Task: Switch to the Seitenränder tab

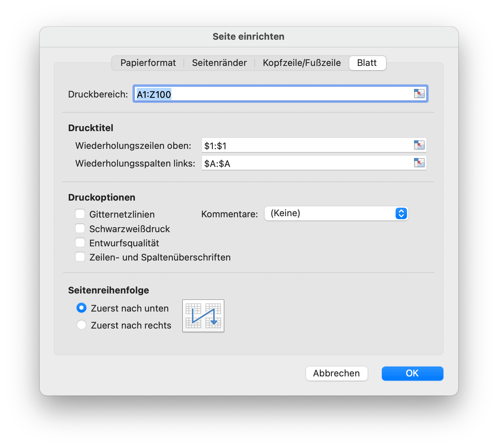Action: [219, 63]
